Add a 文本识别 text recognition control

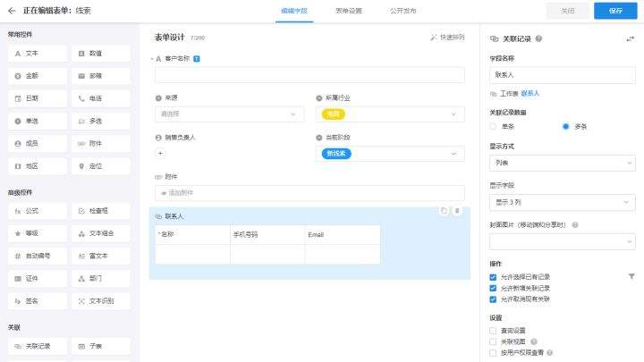click(x=100, y=301)
